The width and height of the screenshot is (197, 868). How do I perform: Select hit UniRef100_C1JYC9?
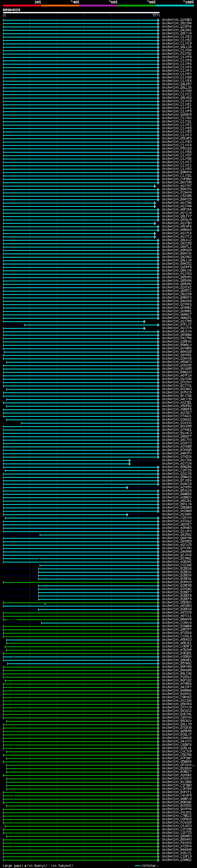pos(177,43)
